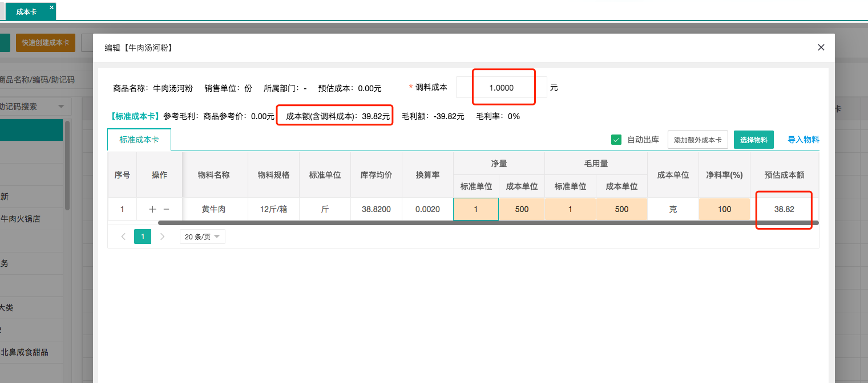Viewport: 868px width, 383px height.
Task: Click the 快速创建成本卡 button
Action: (x=45, y=43)
